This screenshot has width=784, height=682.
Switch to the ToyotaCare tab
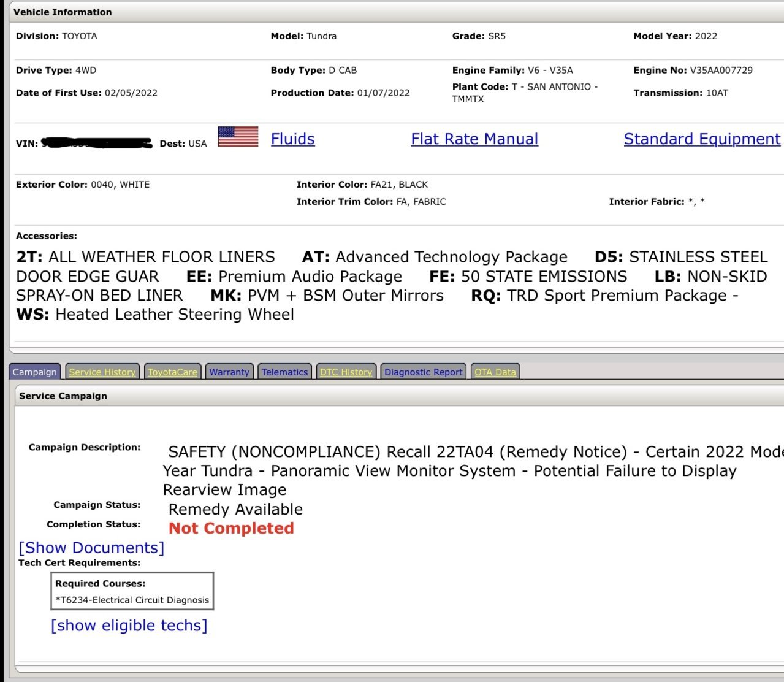(x=173, y=372)
